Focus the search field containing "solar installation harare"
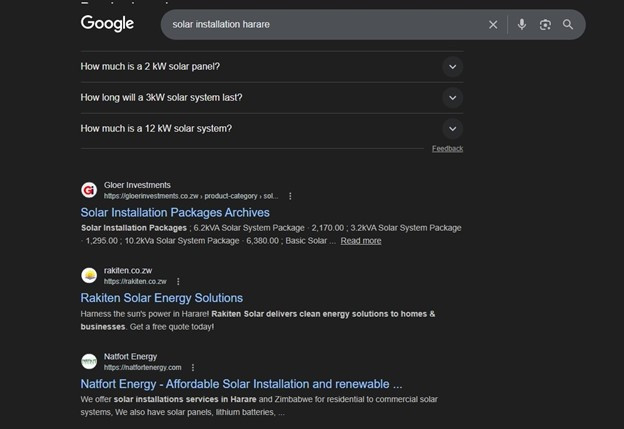Viewport: 624px width, 429px height. [320, 24]
